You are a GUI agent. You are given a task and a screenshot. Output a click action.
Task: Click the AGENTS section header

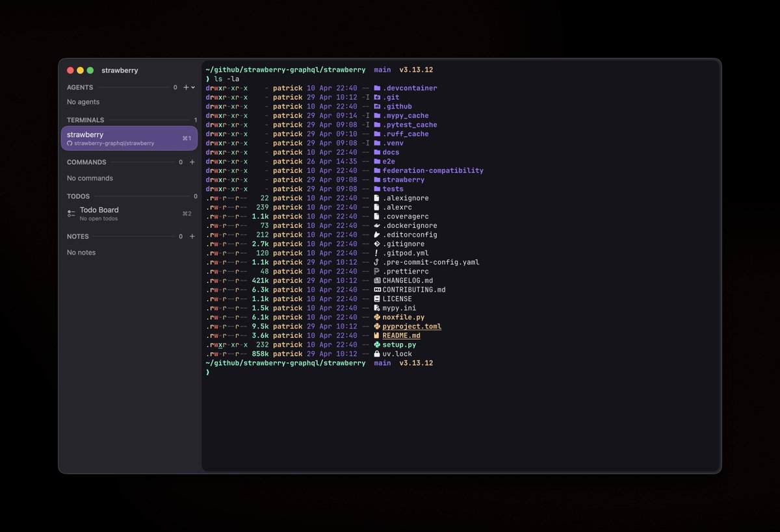80,87
